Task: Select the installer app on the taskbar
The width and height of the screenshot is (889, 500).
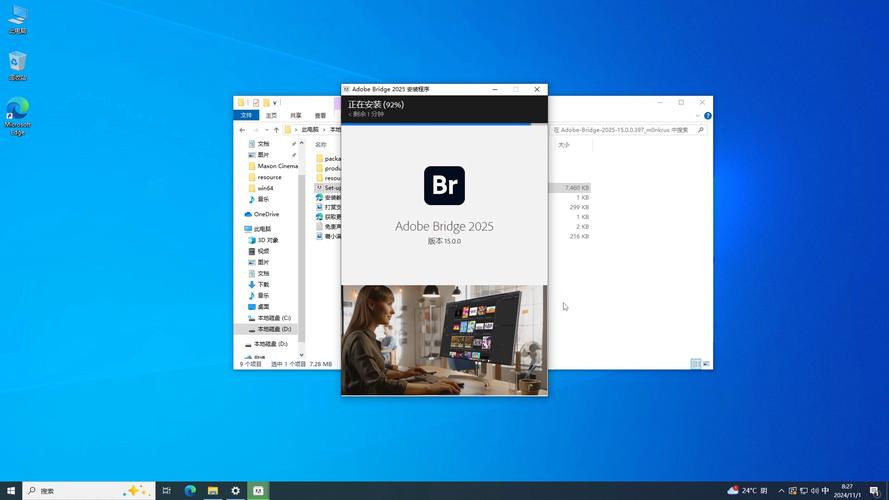Action: pyautogui.click(x=258, y=490)
